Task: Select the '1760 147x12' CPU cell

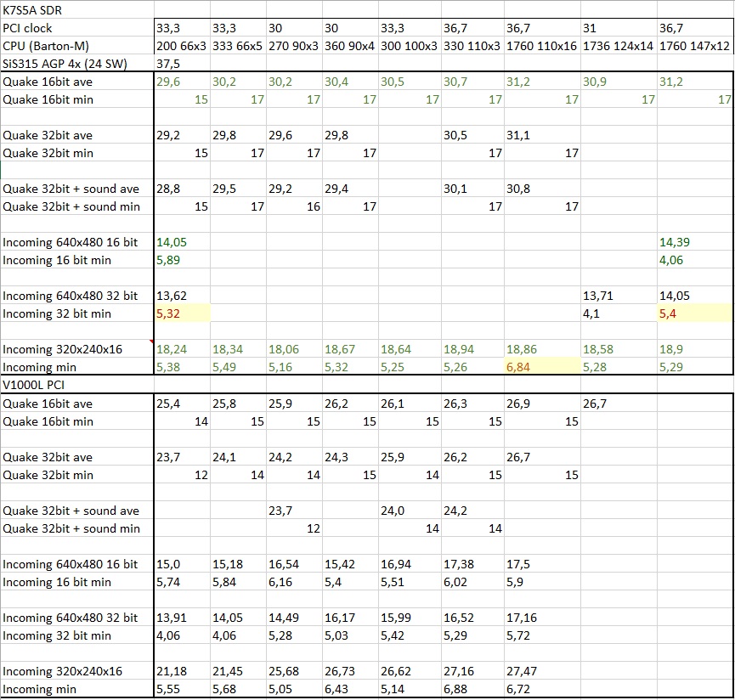Action: (x=695, y=46)
